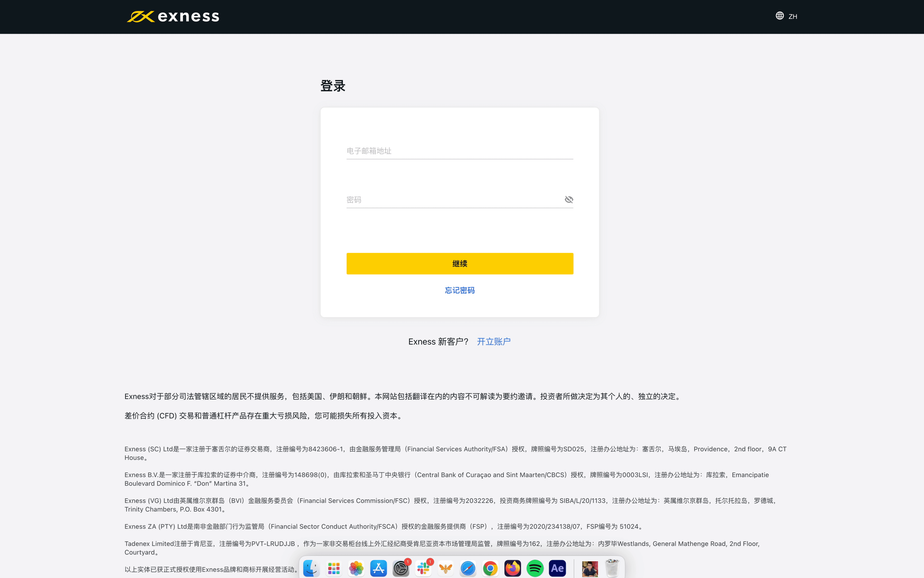Open the photo thumbnail in the dock
This screenshot has width=924, height=578.
point(590,569)
